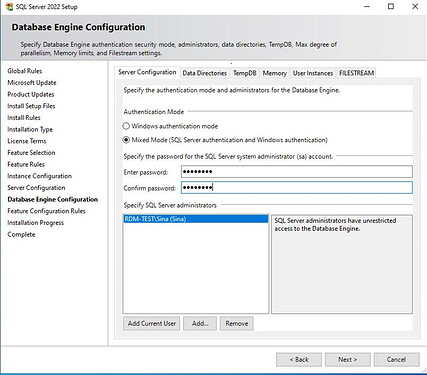Open the TempDB tab
The height and width of the screenshot is (375, 427).
tap(245, 73)
